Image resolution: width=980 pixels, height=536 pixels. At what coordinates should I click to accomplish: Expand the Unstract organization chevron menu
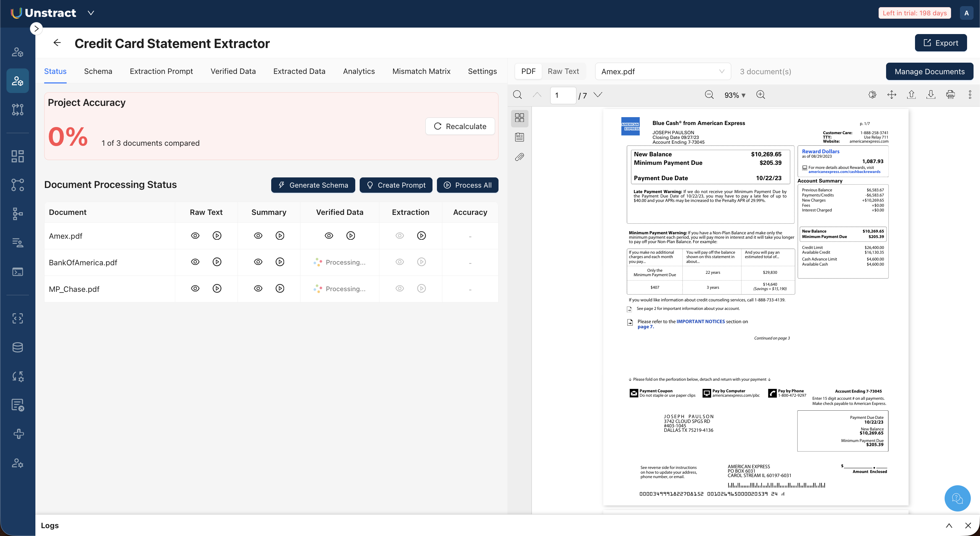point(91,13)
